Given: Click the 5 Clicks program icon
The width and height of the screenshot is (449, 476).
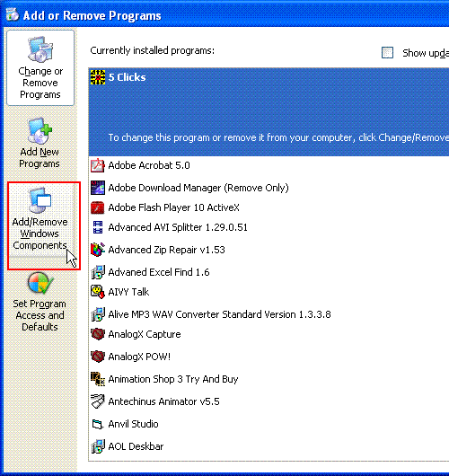Looking at the screenshot, I should (98, 77).
